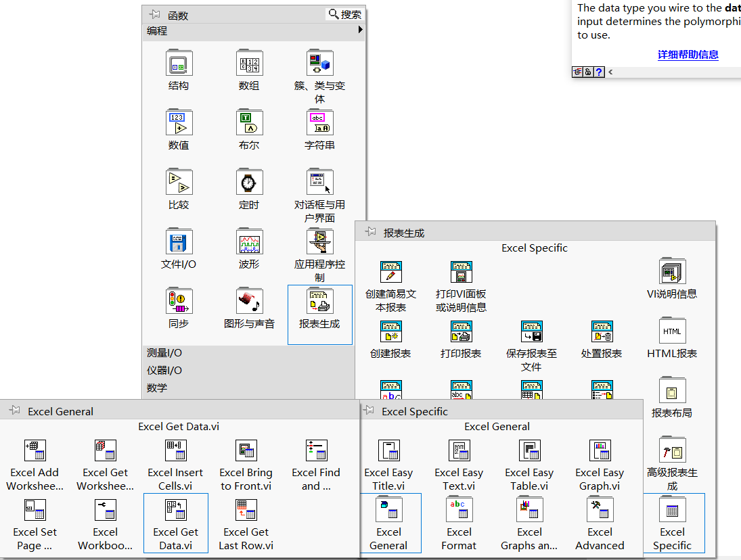Image resolution: width=741 pixels, height=560 pixels.
Task: Select the 布尔 (Boolean) palette icon
Action: tap(249, 122)
